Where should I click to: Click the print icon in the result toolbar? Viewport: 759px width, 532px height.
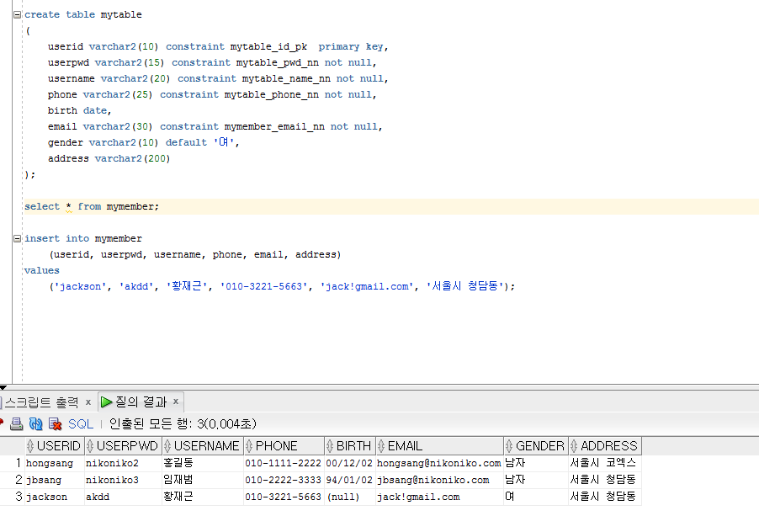pyautogui.click(x=17, y=424)
